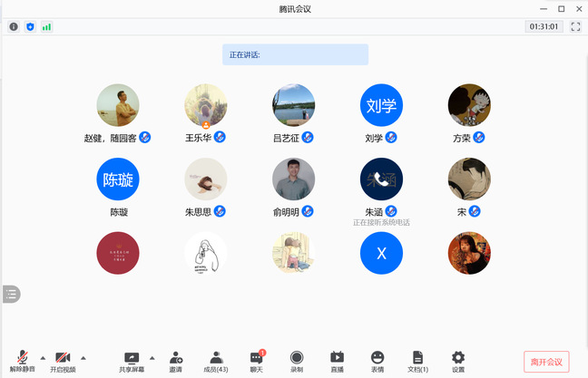Screen dimensions: 588x378
Task: Start screen sharing (共享屏幕)
Action: point(132,361)
